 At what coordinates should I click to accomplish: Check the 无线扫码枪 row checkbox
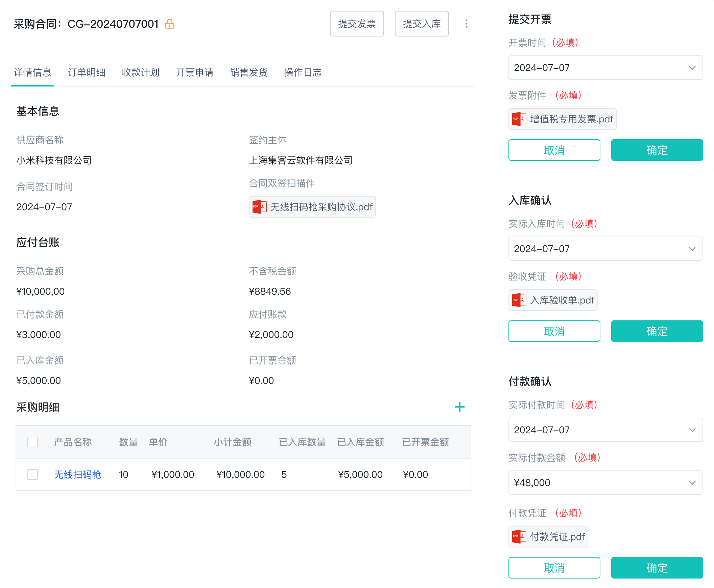point(32,474)
